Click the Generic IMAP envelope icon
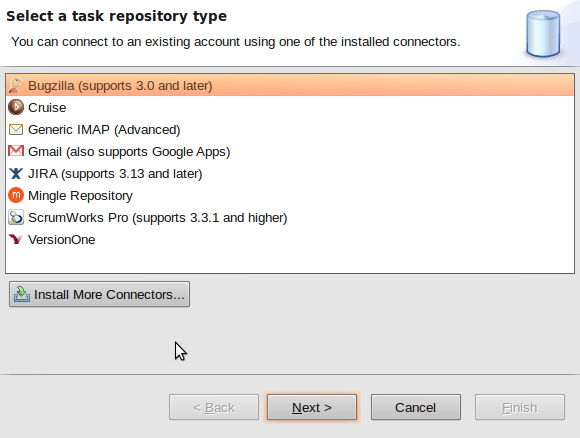Image resolution: width=580 pixels, height=438 pixels. (x=16, y=129)
